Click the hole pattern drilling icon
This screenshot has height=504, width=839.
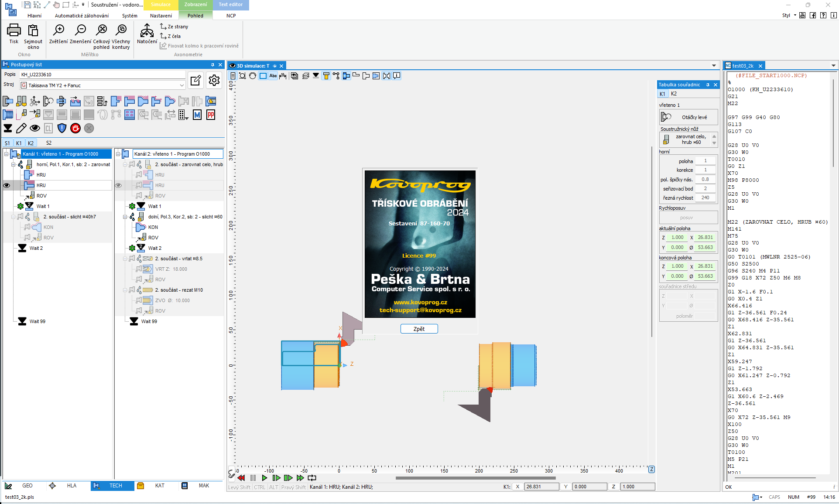click(x=130, y=115)
